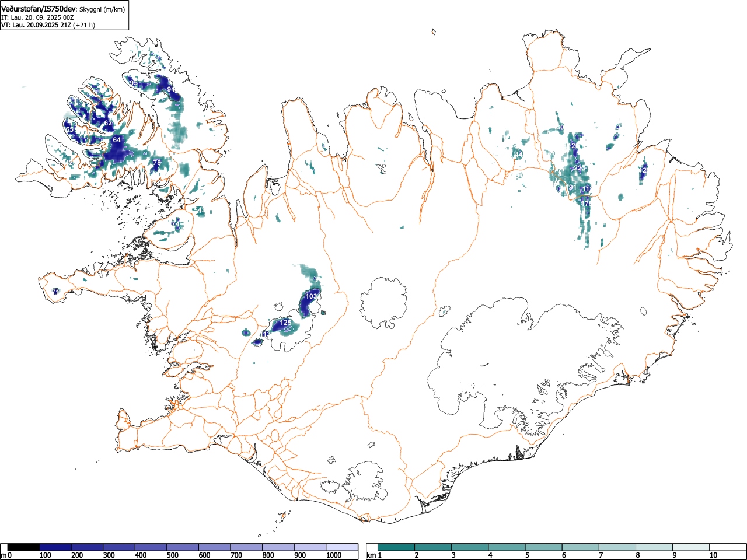Click the "VT: Lau. 20.09.2025 21Z (+21 h)" line
The width and height of the screenshot is (747, 560).
(x=48, y=25)
